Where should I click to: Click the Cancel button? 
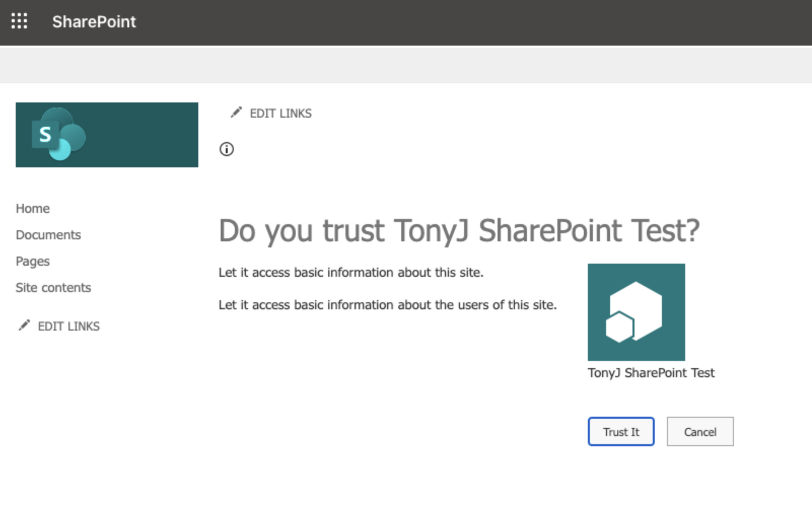click(x=700, y=431)
